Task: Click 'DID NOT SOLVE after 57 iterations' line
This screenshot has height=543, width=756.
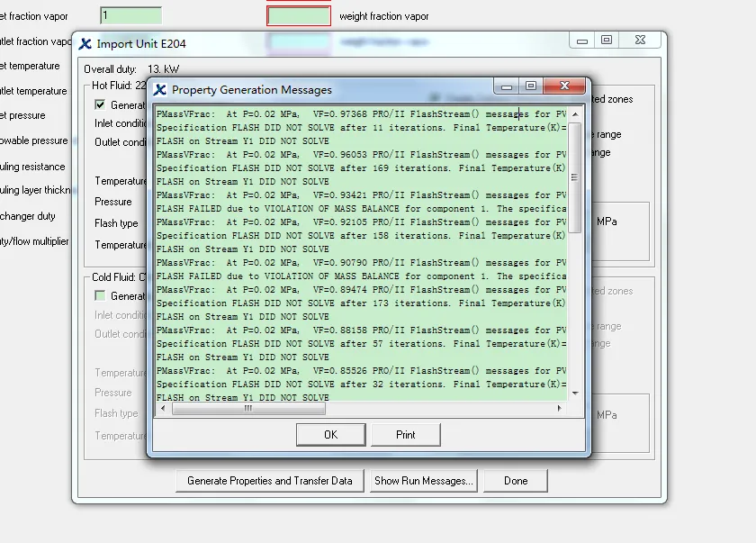Action: 361,344
